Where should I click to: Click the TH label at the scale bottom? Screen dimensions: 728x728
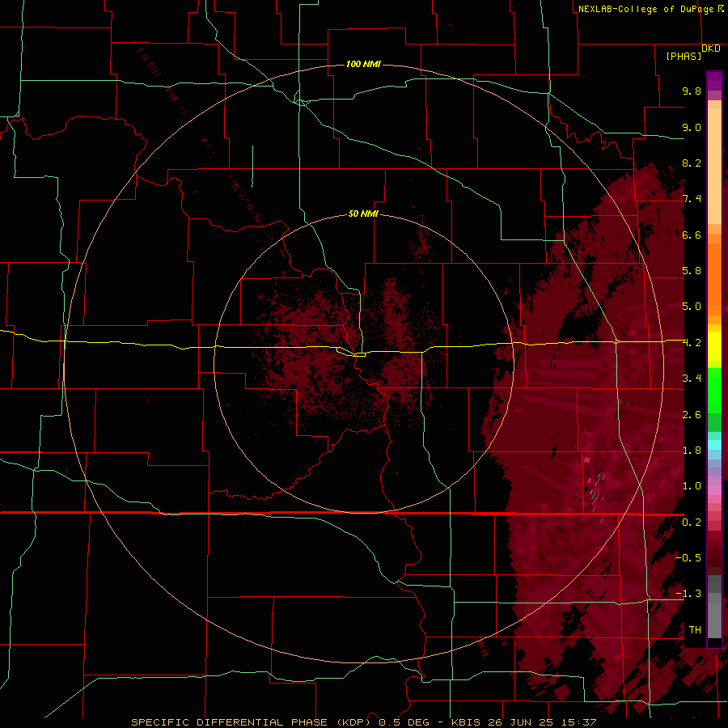click(x=695, y=630)
